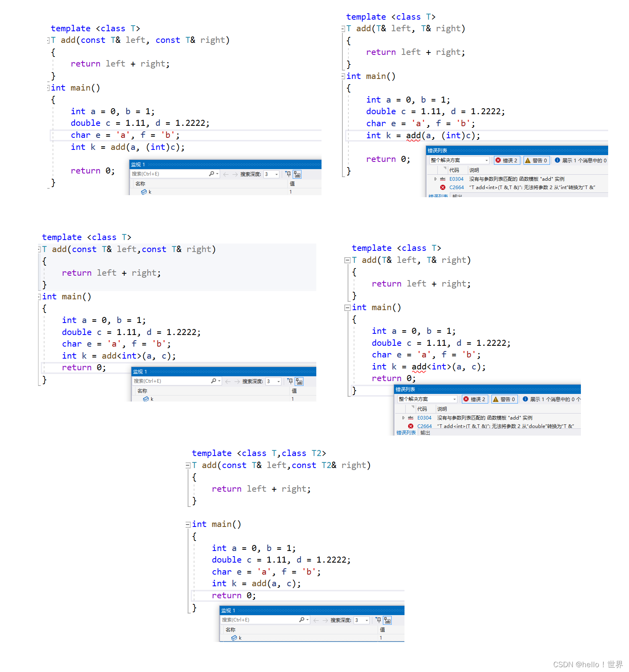
Task: Open search depth combo in Watch 1 under add(a, (int)c)
Action: click(x=271, y=174)
